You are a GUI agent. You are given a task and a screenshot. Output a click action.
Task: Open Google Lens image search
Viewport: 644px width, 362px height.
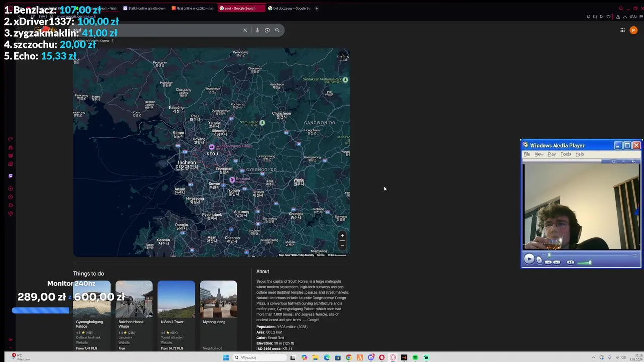(x=267, y=30)
